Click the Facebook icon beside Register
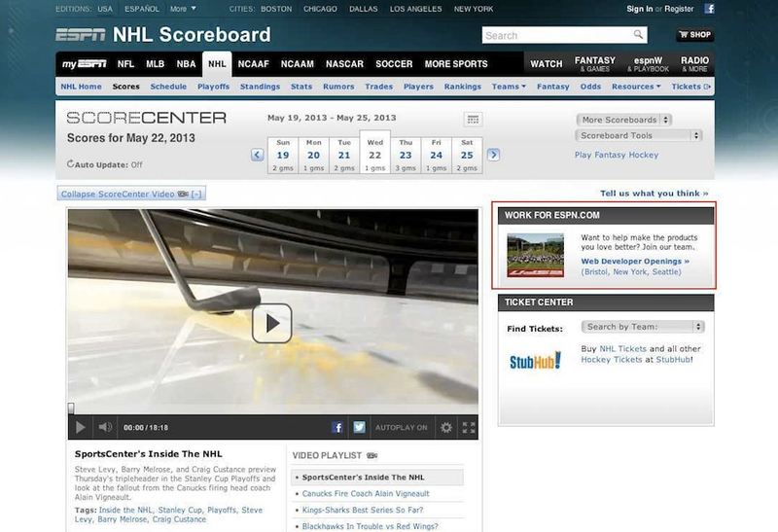This screenshot has width=778, height=532. pos(710,9)
